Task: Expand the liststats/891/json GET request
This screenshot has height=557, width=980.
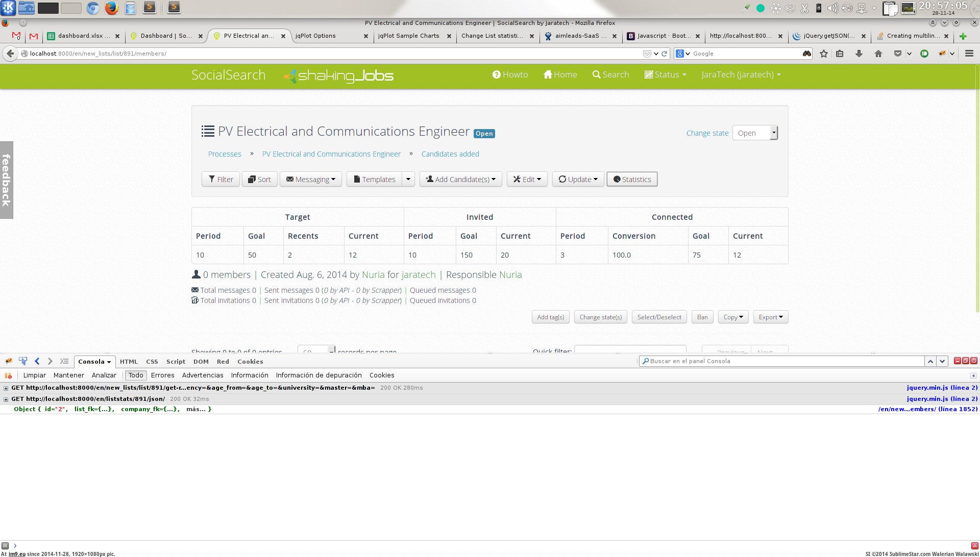Action: (x=6, y=399)
